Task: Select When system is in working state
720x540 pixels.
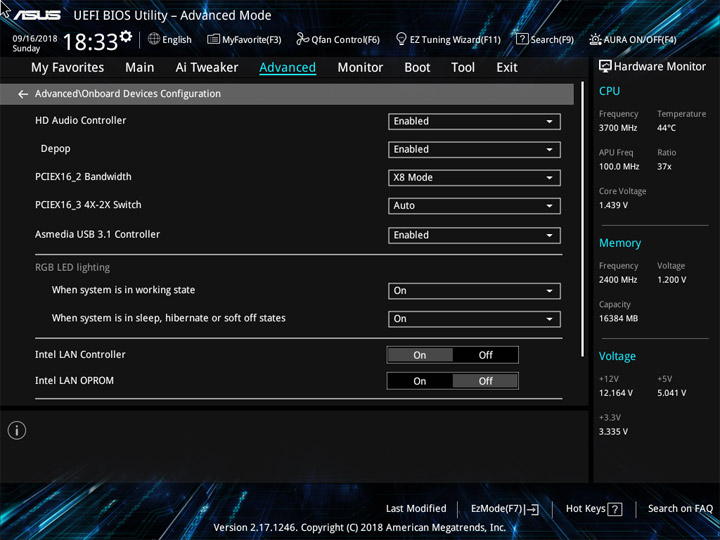Action: [123, 290]
